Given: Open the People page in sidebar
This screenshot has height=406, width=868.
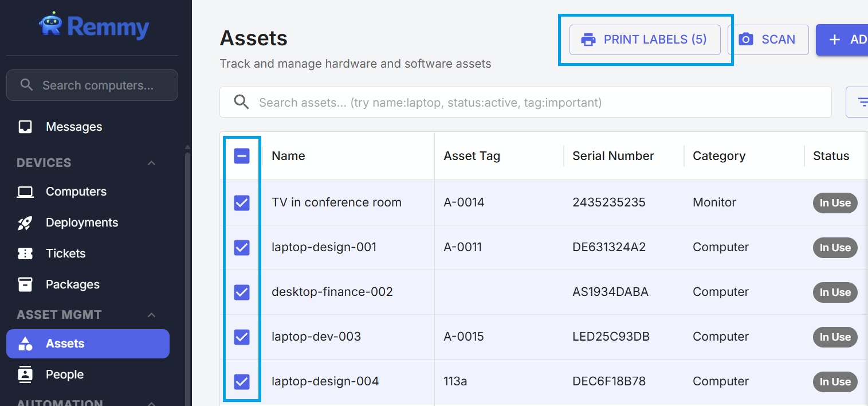Looking at the screenshot, I should click(x=64, y=374).
